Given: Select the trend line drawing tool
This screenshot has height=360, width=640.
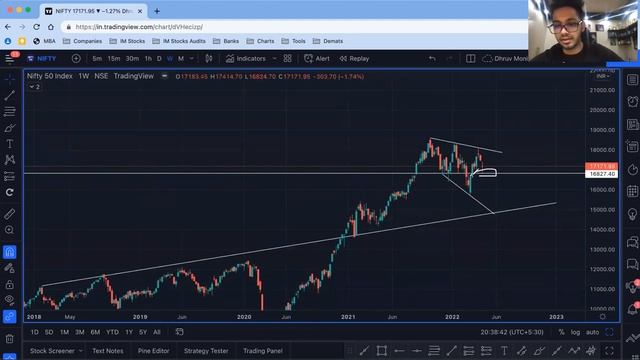Looking at the screenshot, I should pos(10,96).
